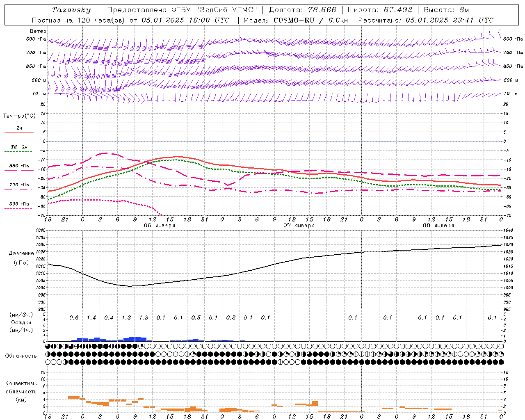
Task: Click the forecast start '05.01.2025 18:00 UTC'
Action: 185,20
